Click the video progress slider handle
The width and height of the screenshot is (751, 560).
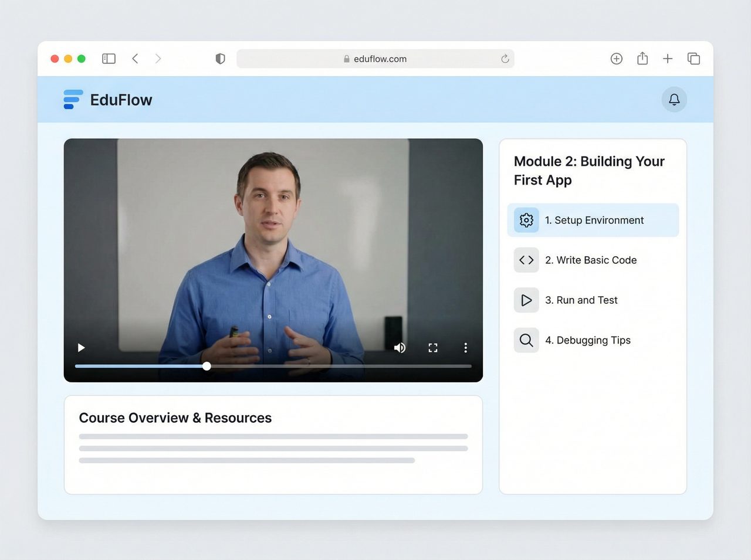pos(207,366)
